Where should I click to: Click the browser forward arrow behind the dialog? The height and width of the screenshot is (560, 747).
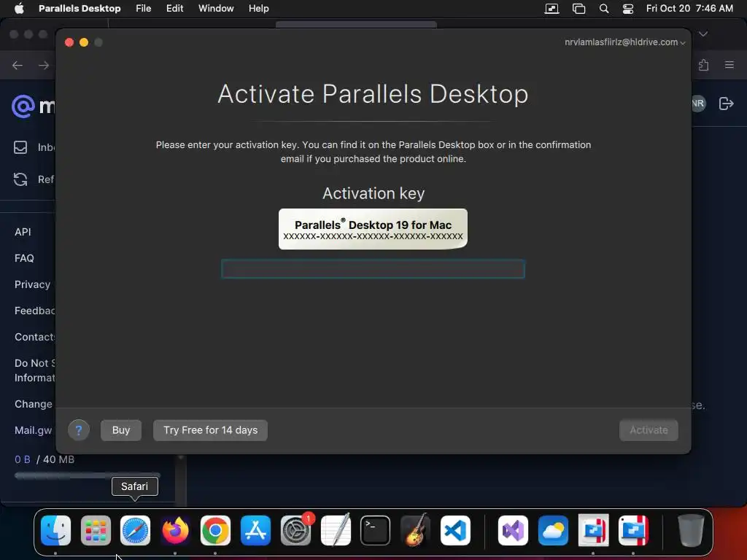tap(44, 65)
